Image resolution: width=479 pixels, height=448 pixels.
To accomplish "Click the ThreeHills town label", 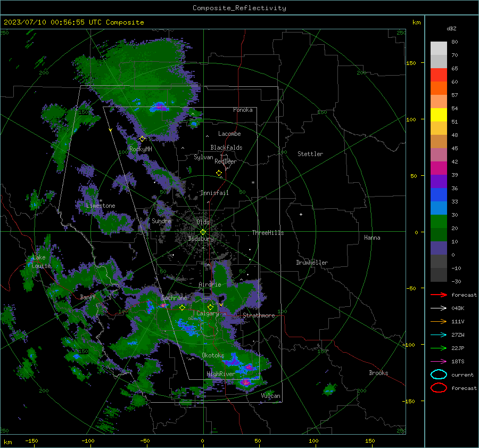I will 268,233.
